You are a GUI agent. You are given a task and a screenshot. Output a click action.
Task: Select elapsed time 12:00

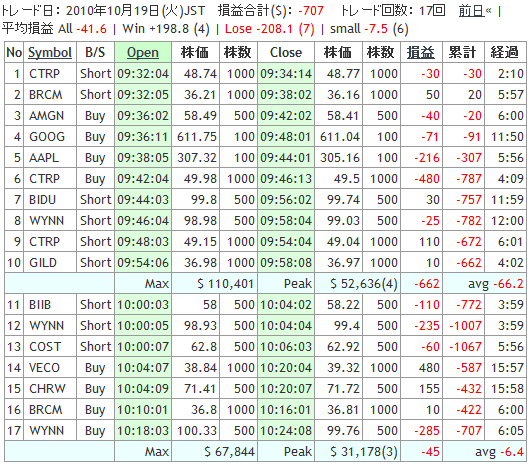507,221
